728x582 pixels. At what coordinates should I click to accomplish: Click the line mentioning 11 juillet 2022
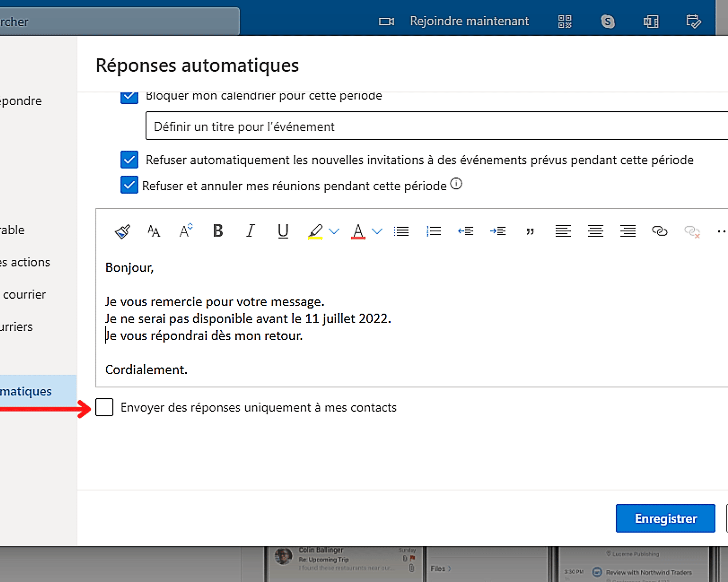(x=248, y=318)
